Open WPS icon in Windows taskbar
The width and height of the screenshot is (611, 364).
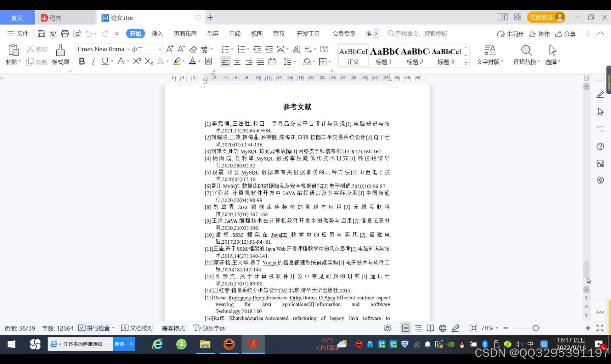click(x=253, y=344)
